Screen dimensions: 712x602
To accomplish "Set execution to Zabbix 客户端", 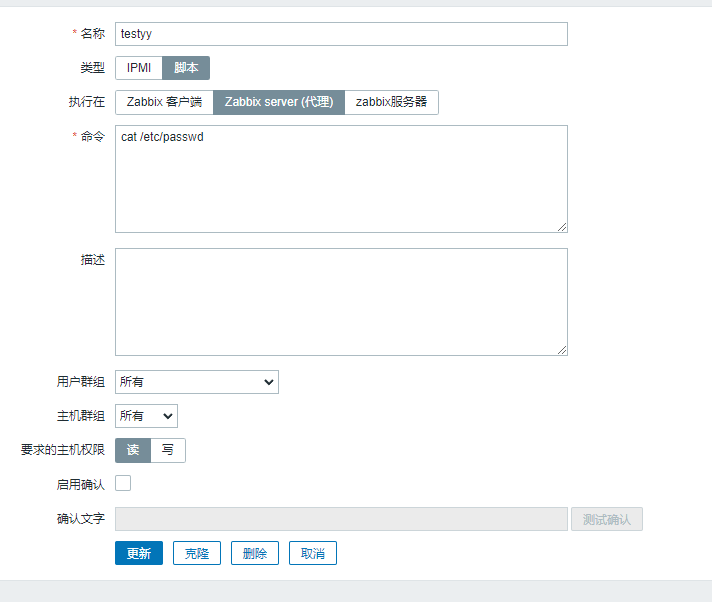I will pyautogui.click(x=164, y=102).
